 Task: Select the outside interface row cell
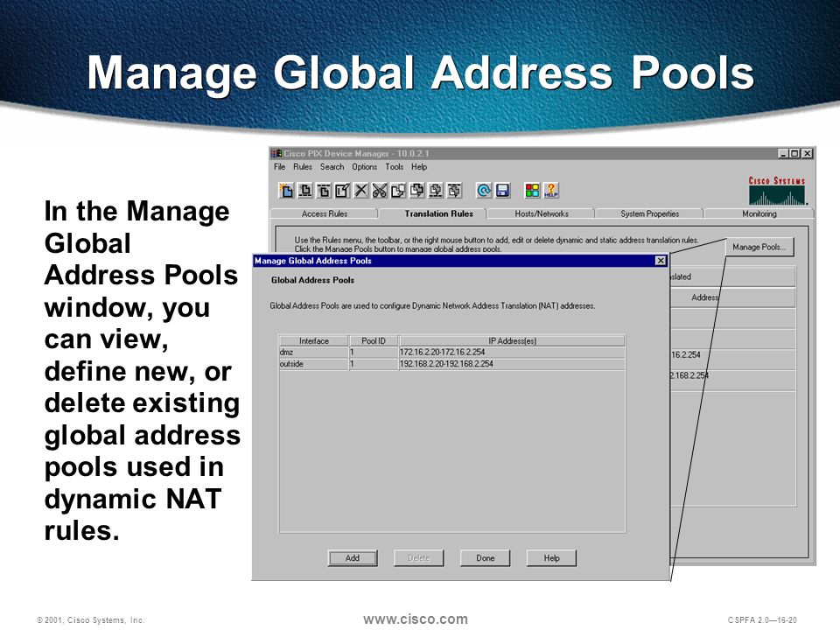click(x=314, y=364)
